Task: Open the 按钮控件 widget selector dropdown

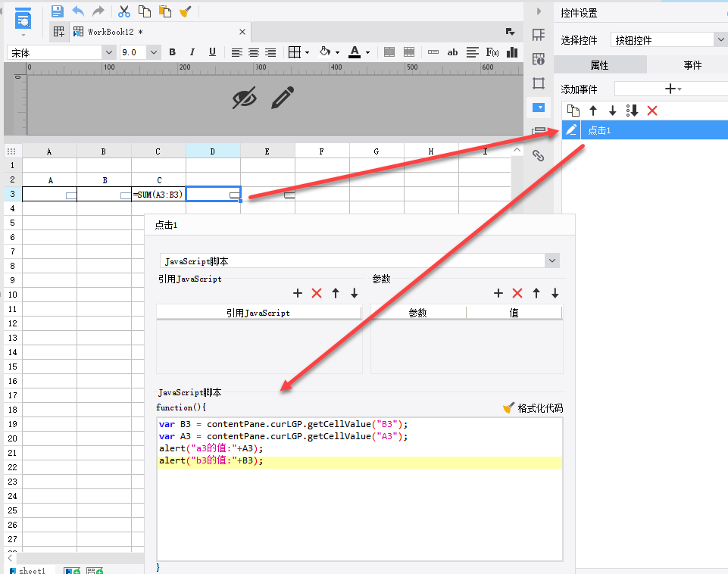Action: [x=720, y=40]
